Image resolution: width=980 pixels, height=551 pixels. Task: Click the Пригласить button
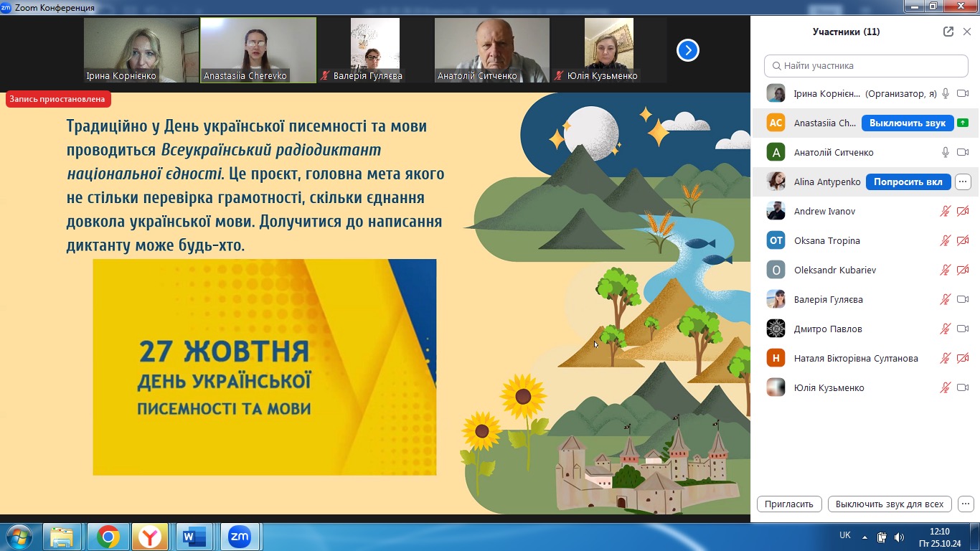788,504
